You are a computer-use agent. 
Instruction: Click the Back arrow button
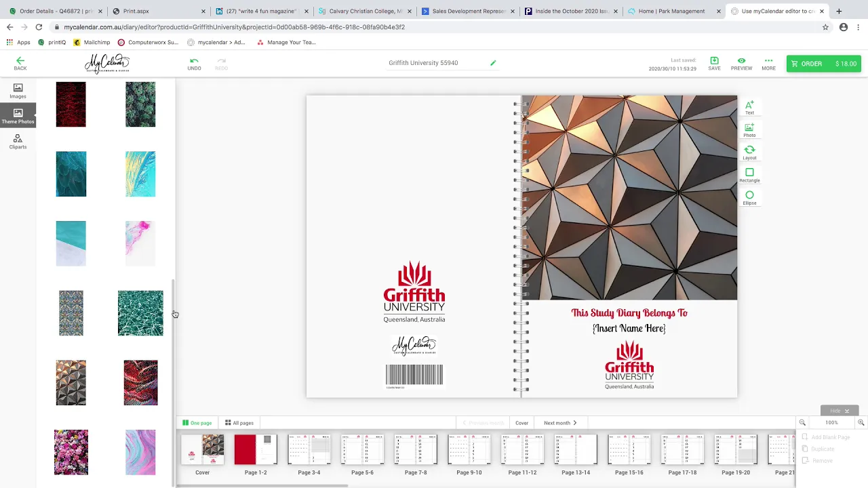click(x=20, y=63)
